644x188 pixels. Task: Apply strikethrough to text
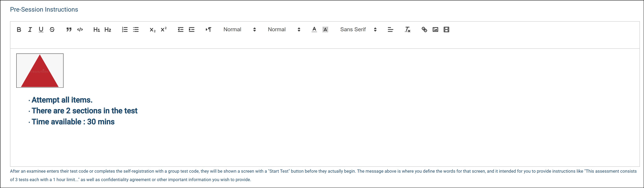(x=52, y=29)
